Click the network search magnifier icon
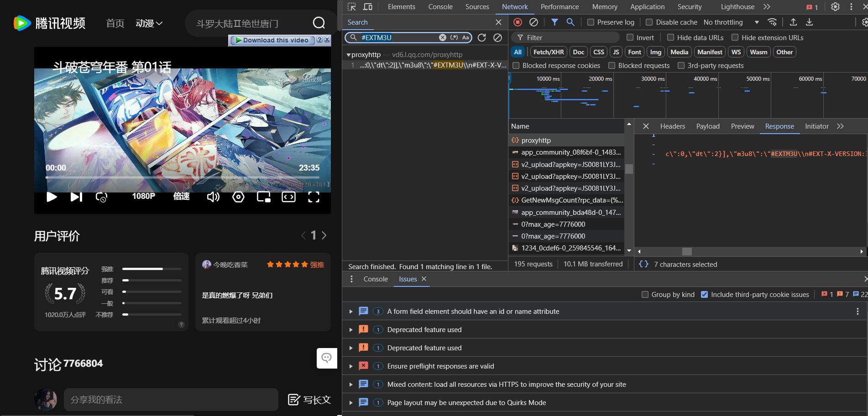The height and width of the screenshot is (416, 868). 570,22
